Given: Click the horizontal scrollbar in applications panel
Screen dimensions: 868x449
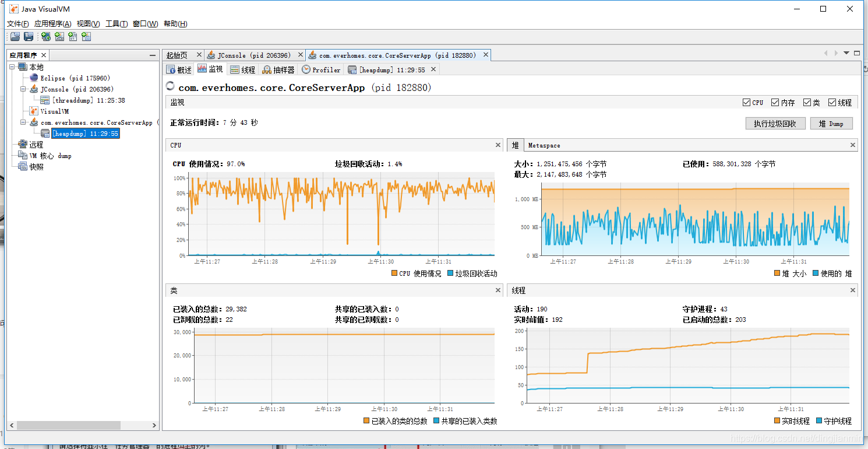Looking at the screenshot, I should click(69, 426).
